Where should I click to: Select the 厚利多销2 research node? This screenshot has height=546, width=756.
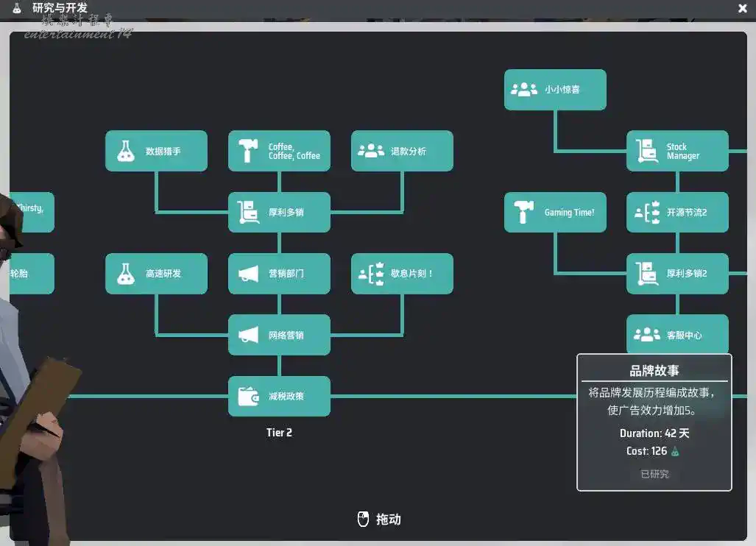pos(677,274)
